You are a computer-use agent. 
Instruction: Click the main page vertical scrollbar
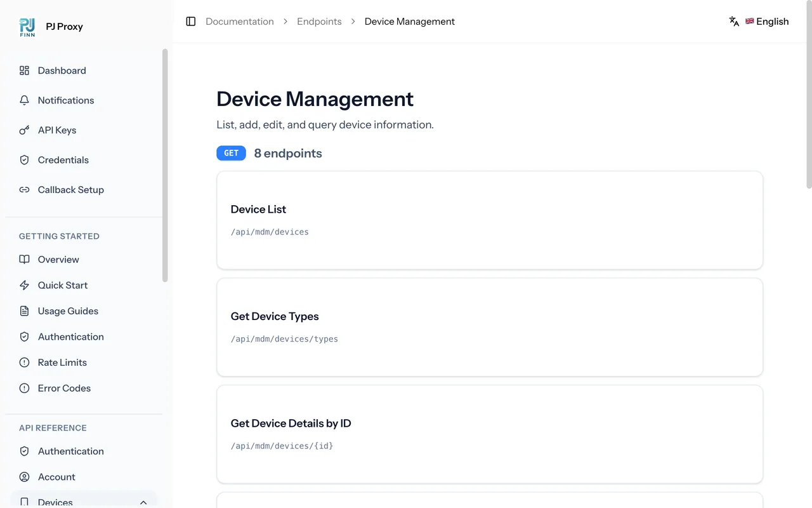point(809,95)
